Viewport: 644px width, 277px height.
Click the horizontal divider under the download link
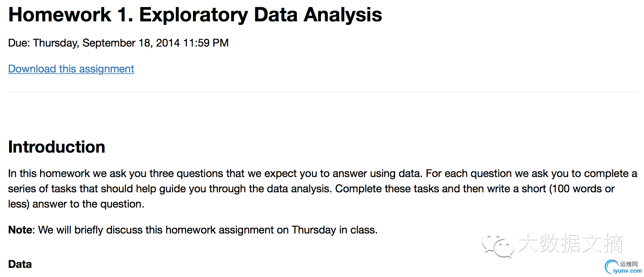click(324, 92)
